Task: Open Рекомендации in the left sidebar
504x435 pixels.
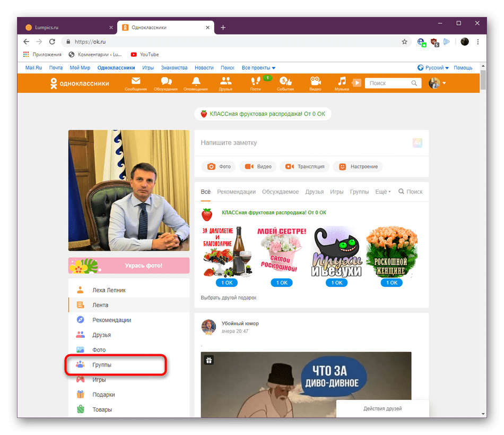Action: pyautogui.click(x=128, y=320)
